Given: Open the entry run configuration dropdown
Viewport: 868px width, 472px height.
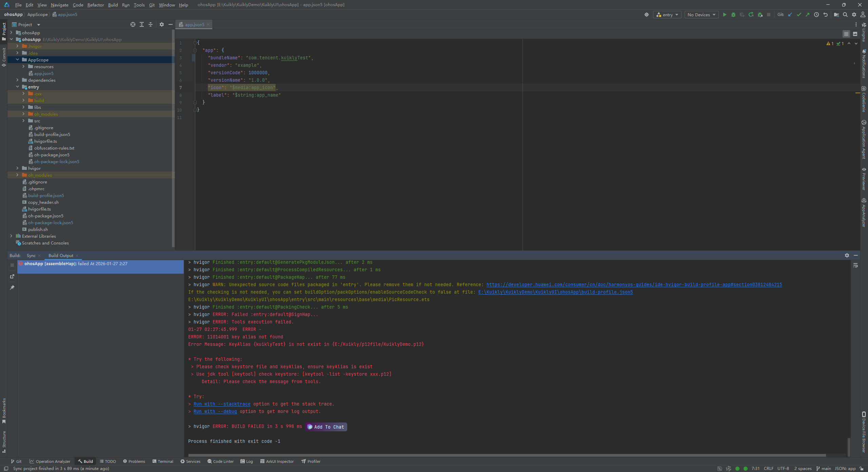Looking at the screenshot, I should coord(667,15).
